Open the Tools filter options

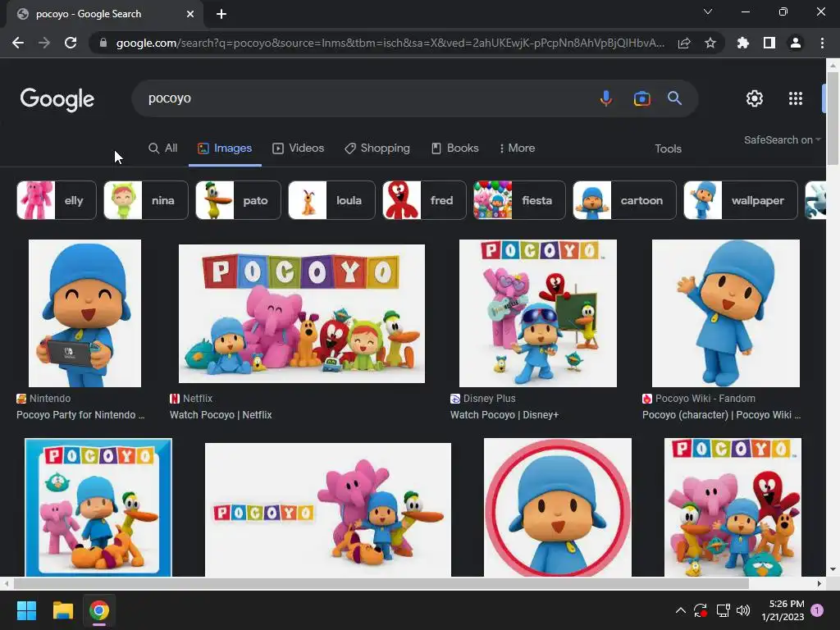click(668, 149)
